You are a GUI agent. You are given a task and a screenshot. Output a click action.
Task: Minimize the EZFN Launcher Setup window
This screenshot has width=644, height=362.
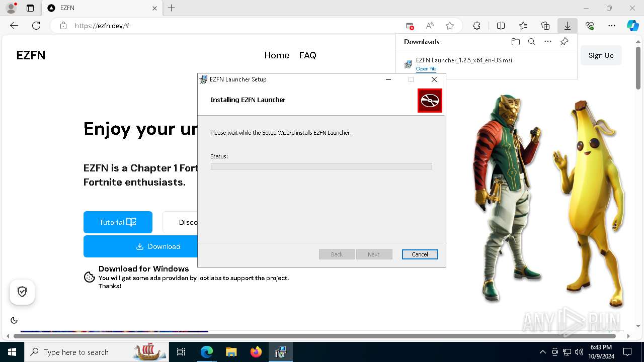(x=388, y=79)
